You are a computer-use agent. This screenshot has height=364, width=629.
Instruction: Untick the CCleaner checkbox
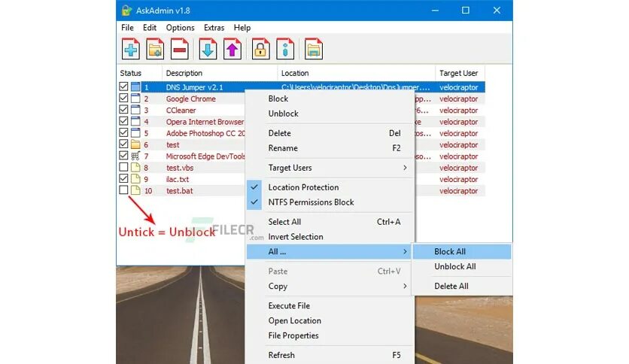click(x=123, y=110)
